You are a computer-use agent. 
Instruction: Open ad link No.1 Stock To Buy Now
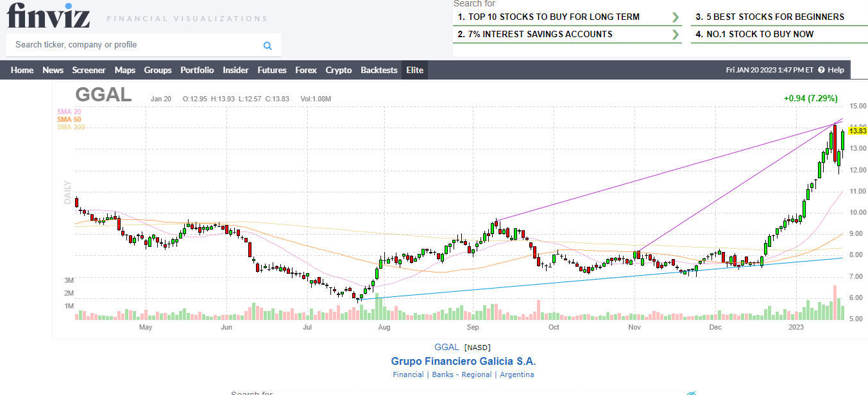754,35
